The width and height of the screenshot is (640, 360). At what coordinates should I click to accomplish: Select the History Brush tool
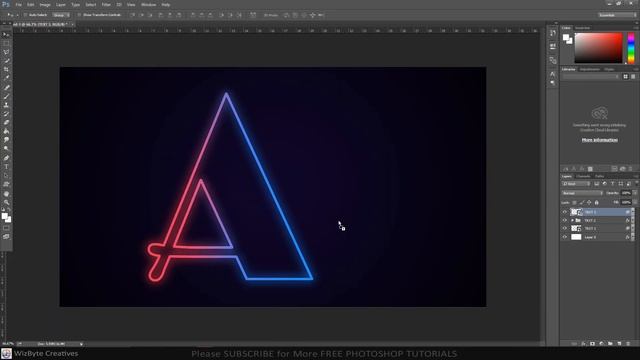pos(6,114)
